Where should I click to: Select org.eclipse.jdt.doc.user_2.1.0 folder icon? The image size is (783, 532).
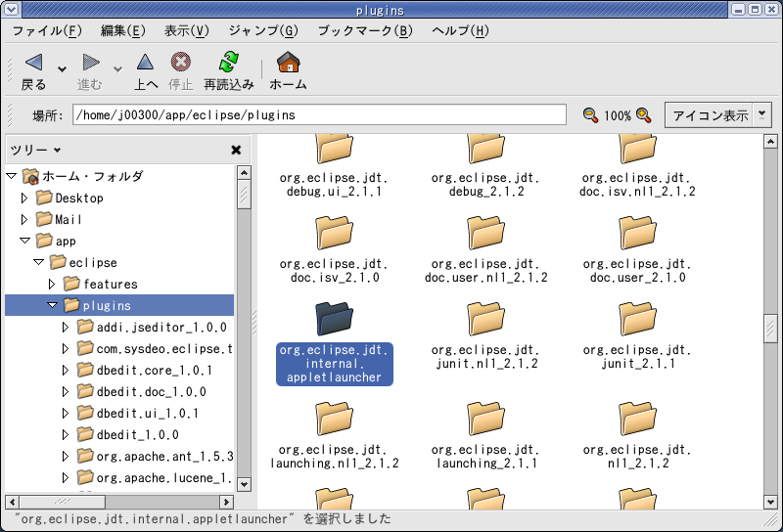[638, 233]
